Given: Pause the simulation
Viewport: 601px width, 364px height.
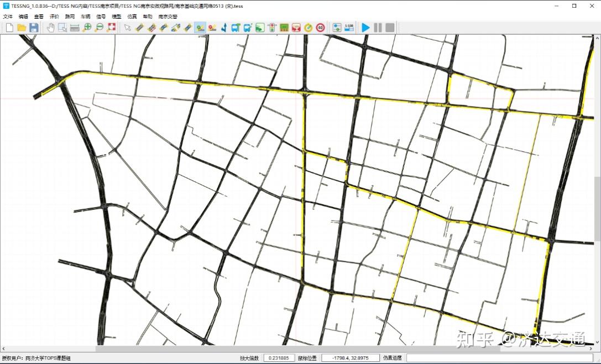Looking at the screenshot, I should (378, 28).
